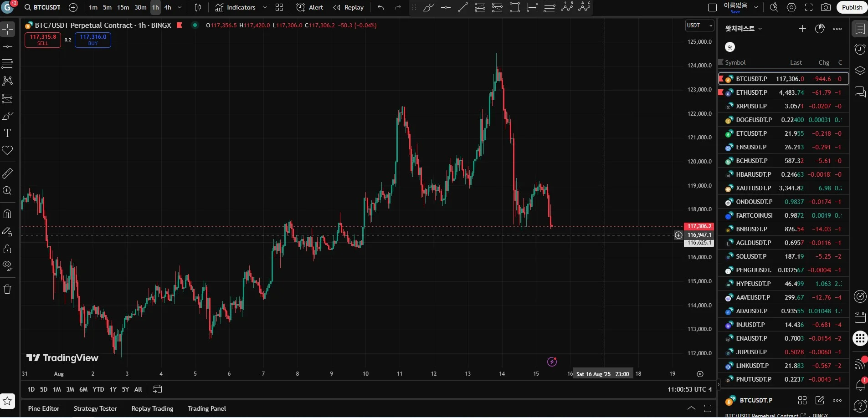Toggle stay in drawing mode
This screenshot has height=418, width=868.
pos(8,232)
